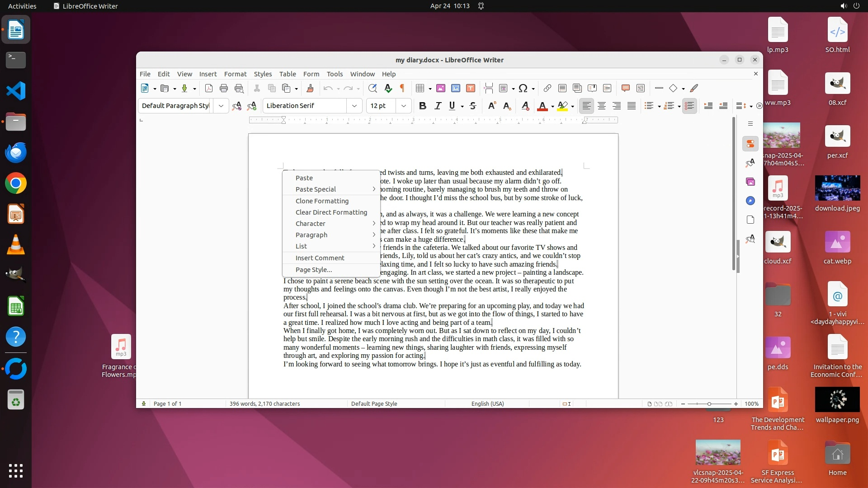
Task: Choose Page Style... in context menu
Action: [314, 270]
